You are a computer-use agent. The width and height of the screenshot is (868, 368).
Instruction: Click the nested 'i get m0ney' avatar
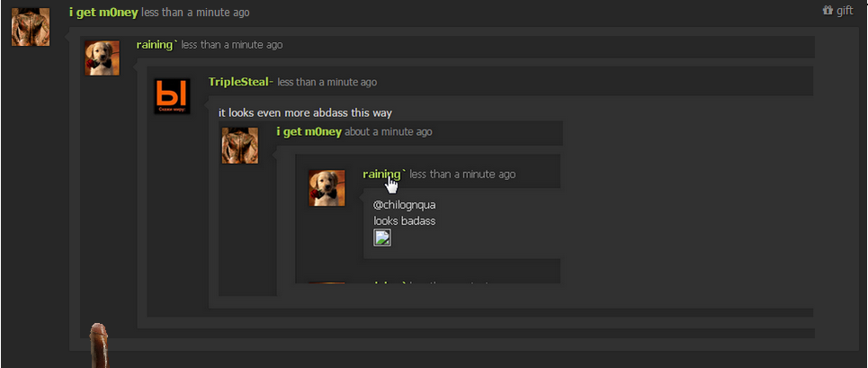click(x=239, y=146)
